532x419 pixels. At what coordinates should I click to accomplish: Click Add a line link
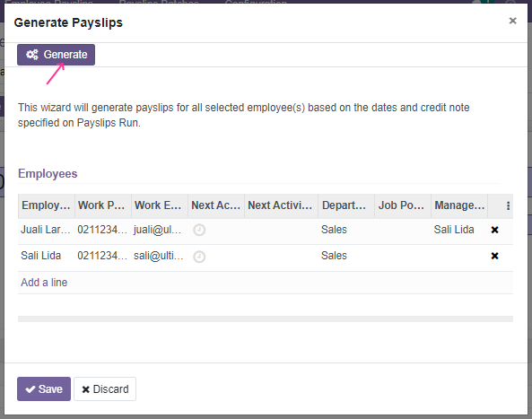[44, 283]
